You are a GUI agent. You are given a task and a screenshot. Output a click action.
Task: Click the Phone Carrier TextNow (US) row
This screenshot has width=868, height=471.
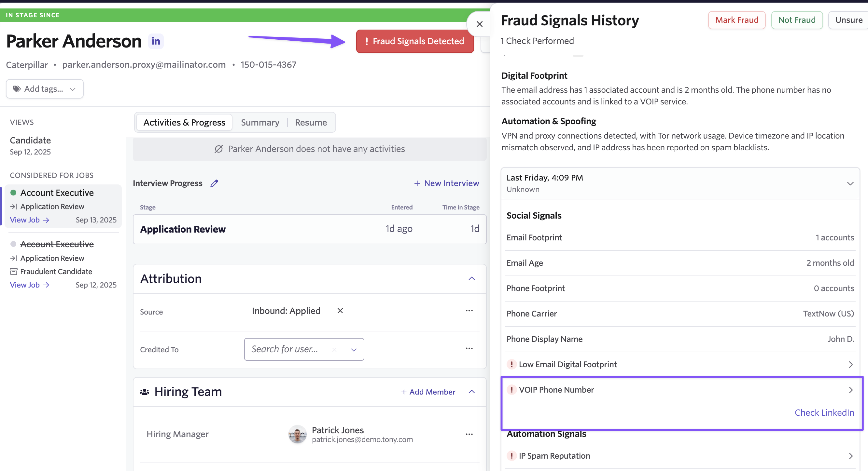pos(680,314)
